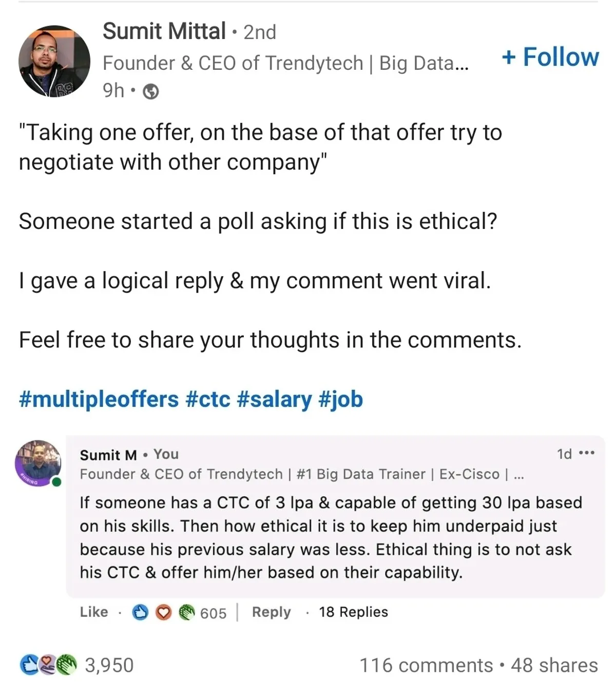Open Sumit Mittal's profile picture
This screenshot has height=697, width=616.
pyautogui.click(x=54, y=62)
